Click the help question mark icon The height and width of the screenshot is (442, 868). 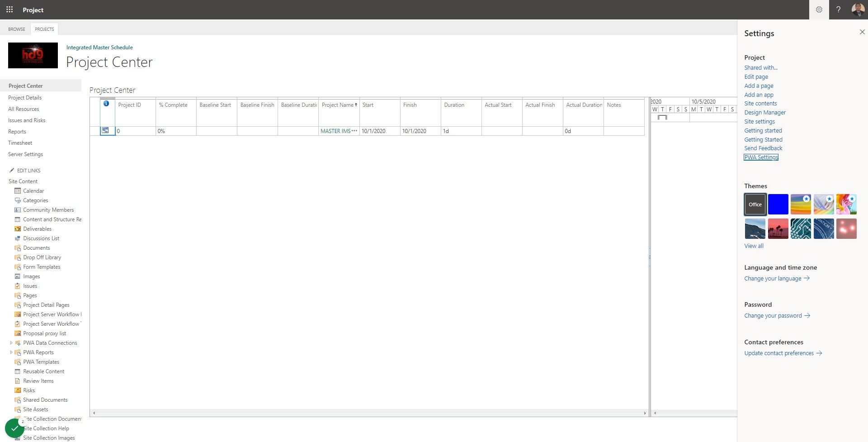pyautogui.click(x=838, y=10)
